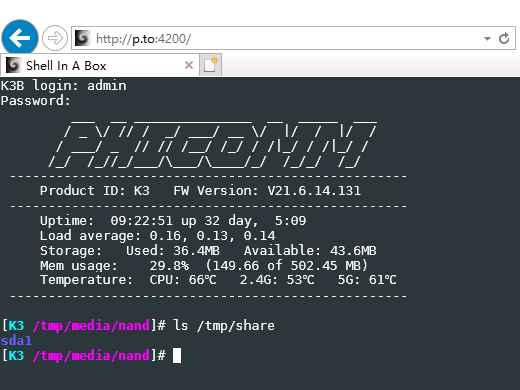Viewport: 520px width, 390px height.
Task: Close the Shell In A Box tab
Action: [x=189, y=65]
